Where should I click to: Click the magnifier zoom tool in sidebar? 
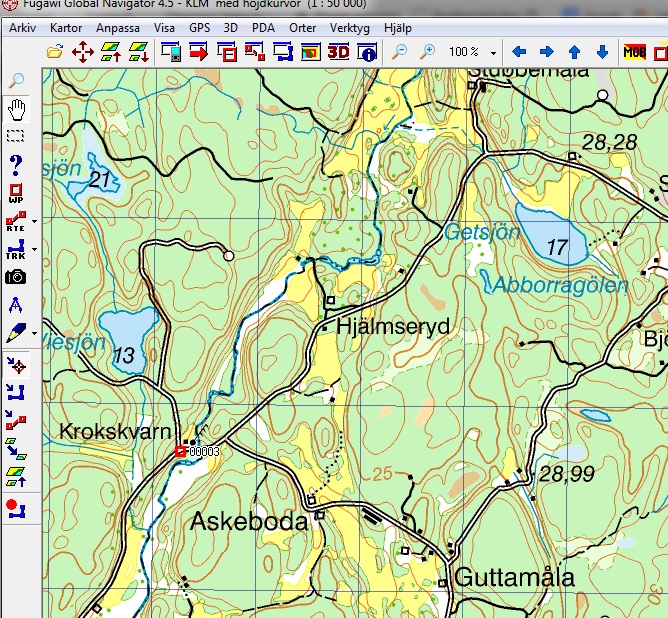click(x=16, y=80)
